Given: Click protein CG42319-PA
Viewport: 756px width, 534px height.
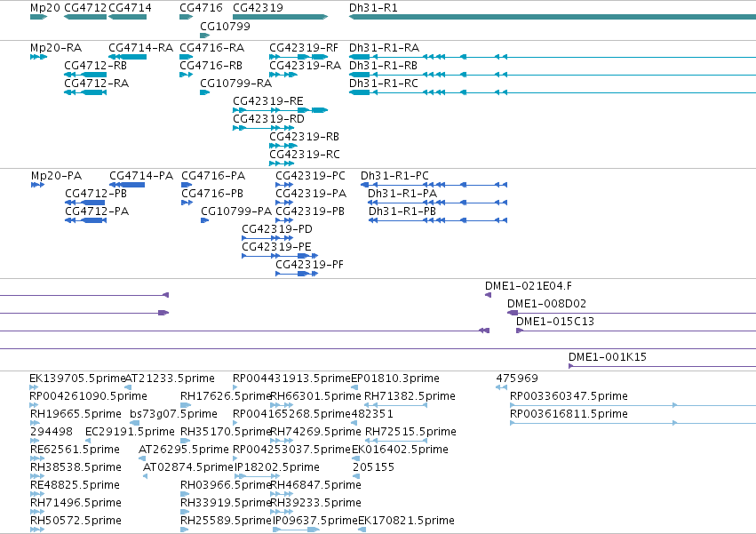Looking at the screenshot, I should pos(311,194).
